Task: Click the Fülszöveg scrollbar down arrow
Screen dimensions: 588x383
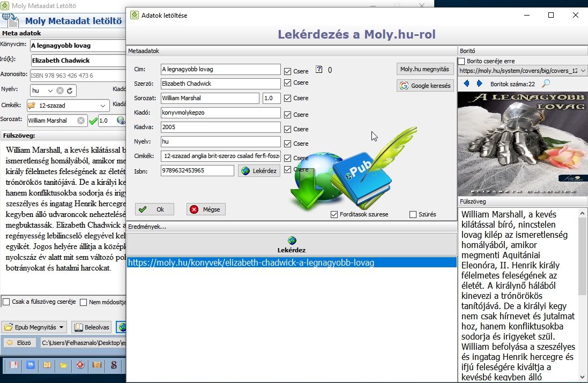Action: (x=582, y=377)
